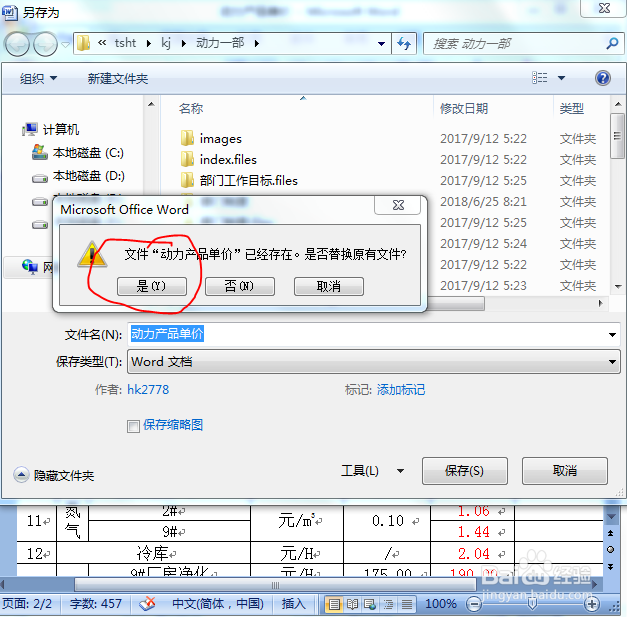Click the proofing errors icon in status bar
627x617 pixels.
(147, 603)
